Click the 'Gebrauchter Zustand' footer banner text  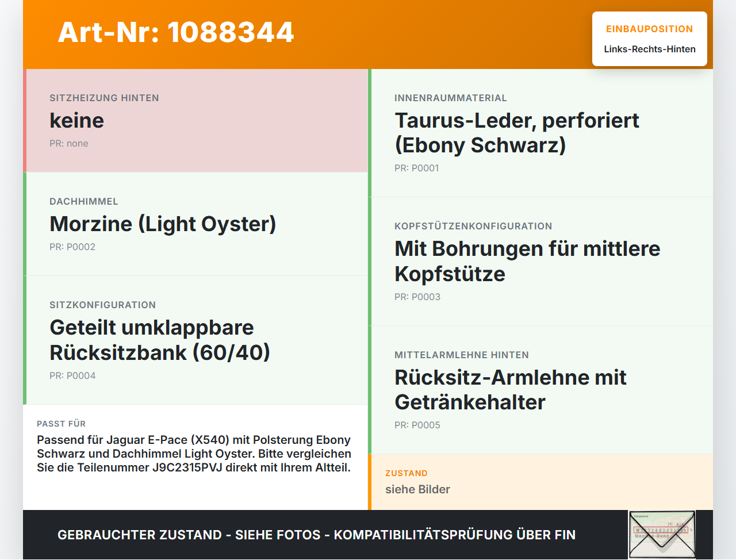pyautogui.click(x=316, y=535)
